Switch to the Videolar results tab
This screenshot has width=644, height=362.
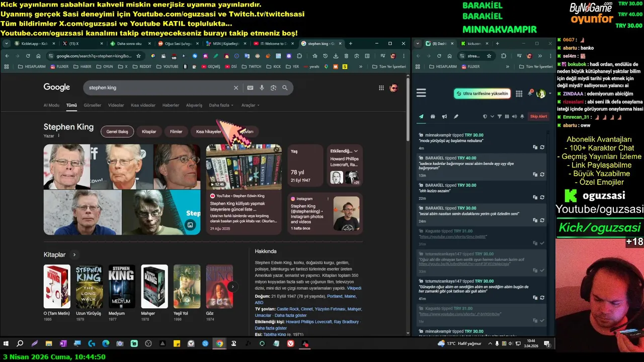point(116,105)
